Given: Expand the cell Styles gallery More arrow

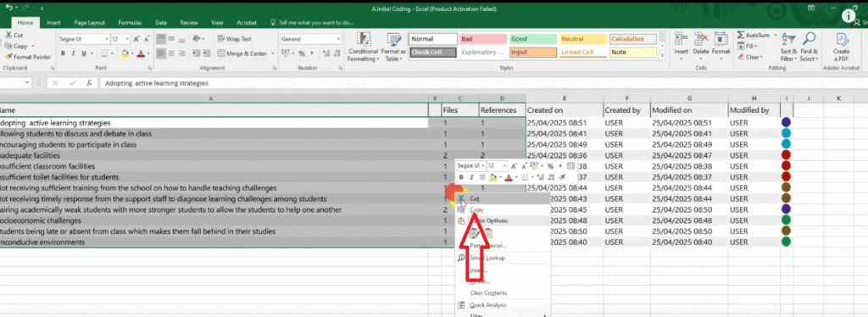Looking at the screenshot, I should tap(662, 55).
